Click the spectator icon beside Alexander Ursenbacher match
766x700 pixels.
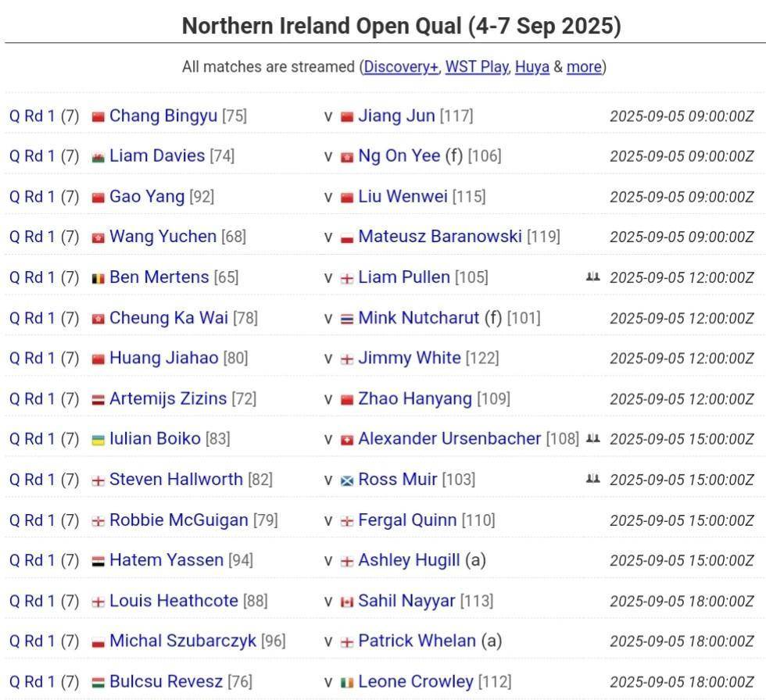pos(592,437)
